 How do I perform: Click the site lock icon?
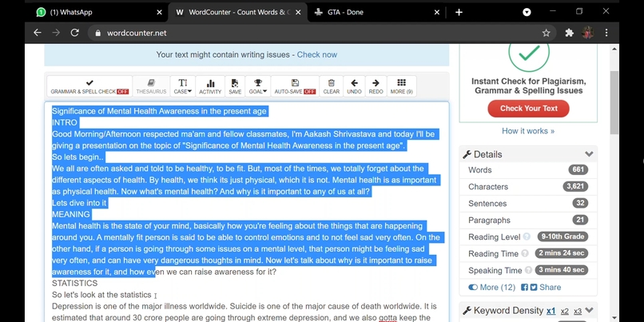97,33
